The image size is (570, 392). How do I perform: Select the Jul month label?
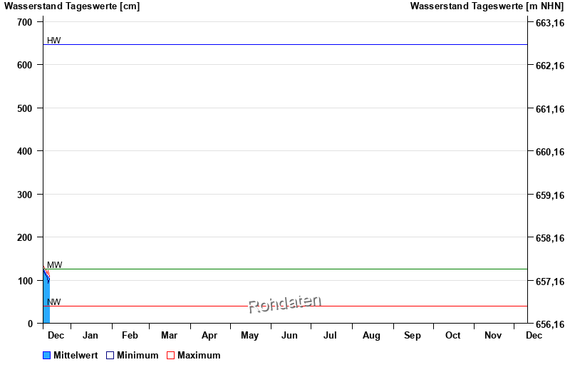pyautogui.click(x=330, y=336)
